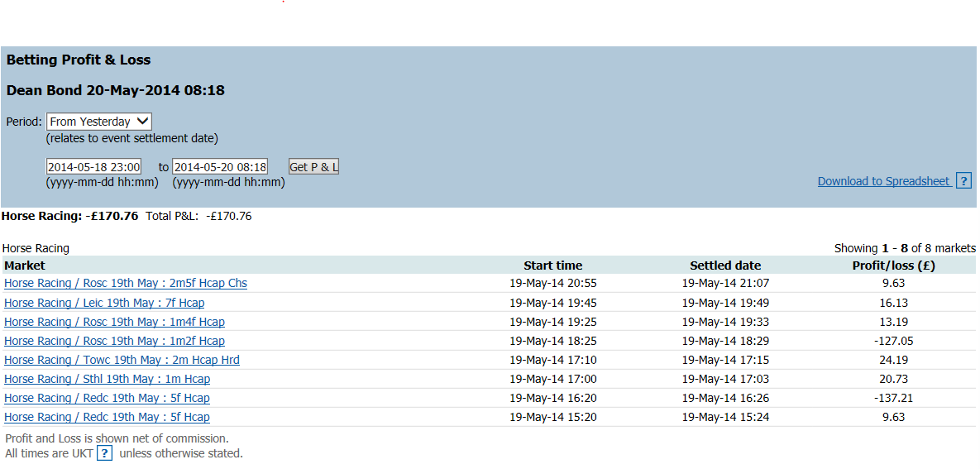Click the Total P&L: -£170.76 text
This screenshot has width=980, height=469.
pos(198,217)
